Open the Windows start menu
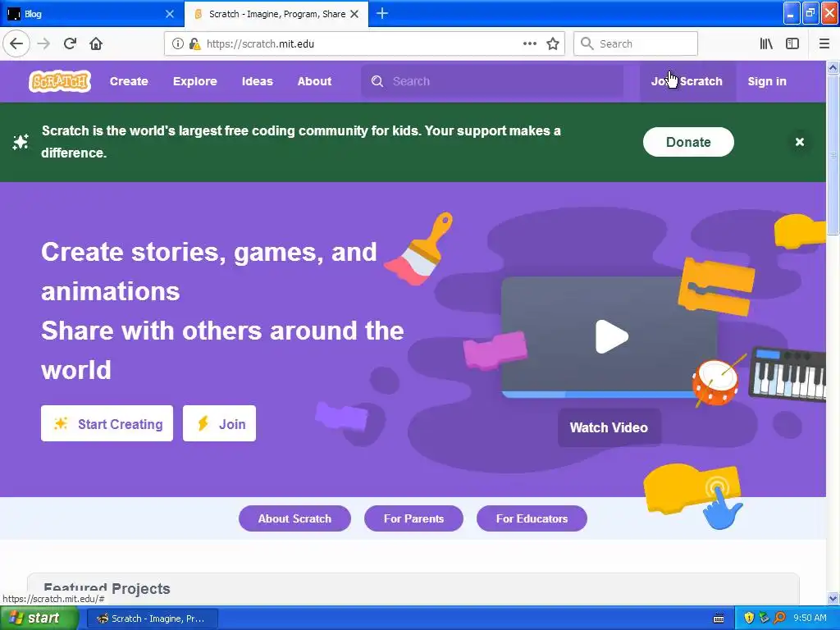The image size is (840, 630). [39, 619]
